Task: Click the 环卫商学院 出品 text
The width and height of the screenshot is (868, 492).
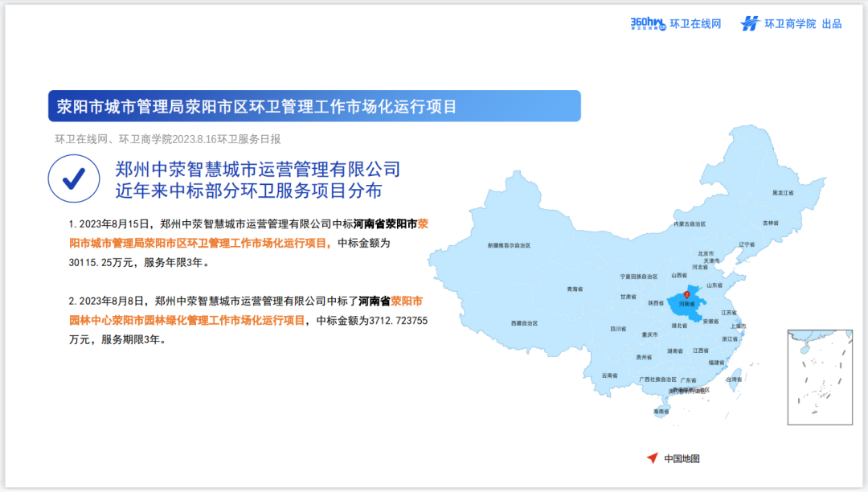Action: [803, 24]
